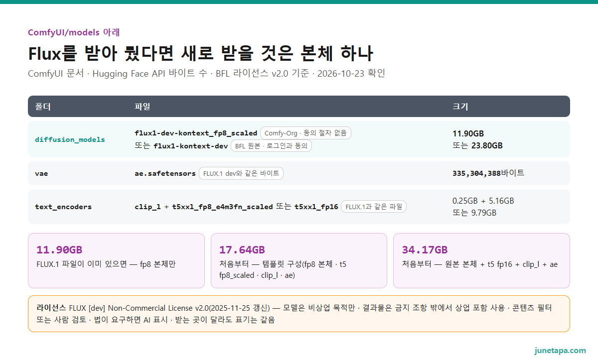Click the 'clip_l' file name
598x364 pixels.
click(x=148, y=206)
